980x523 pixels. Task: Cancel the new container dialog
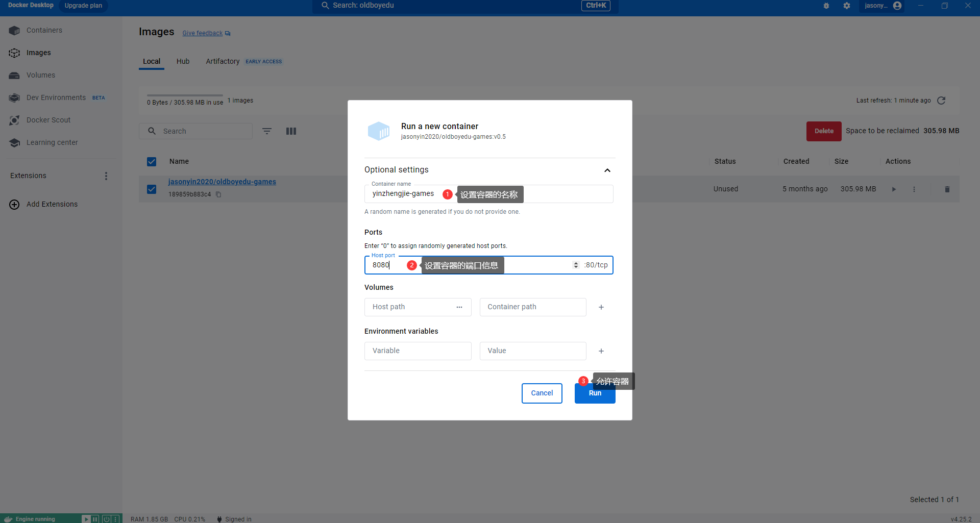tap(542, 393)
